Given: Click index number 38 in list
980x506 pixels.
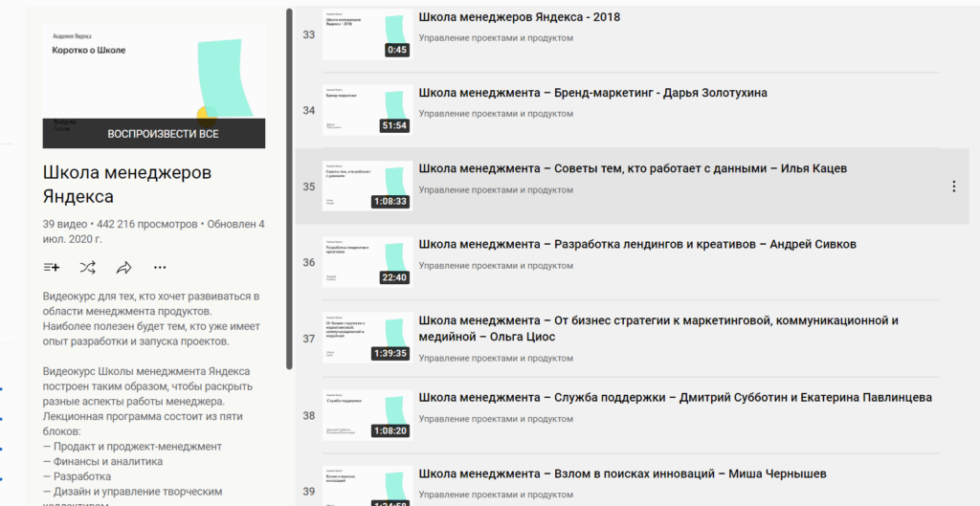Looking at the screenshot, I should [x=309, y=415].
